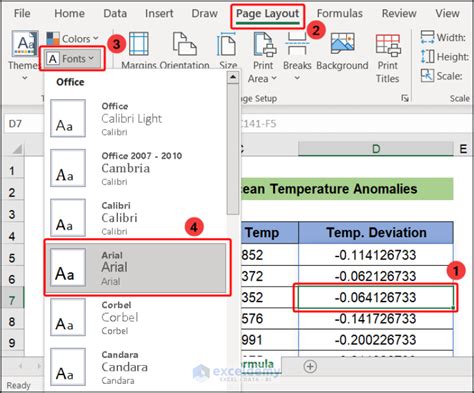Click the Width scale icon
Screen dimensions: 474x393
pyautogui.click(x=427, y=37)
